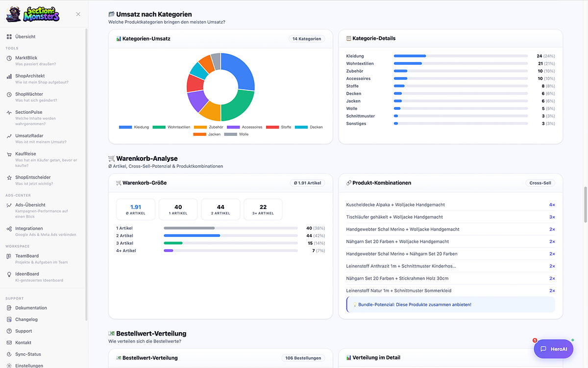
Task: Click the TeamBoard board icon
Action: point(9,256)
